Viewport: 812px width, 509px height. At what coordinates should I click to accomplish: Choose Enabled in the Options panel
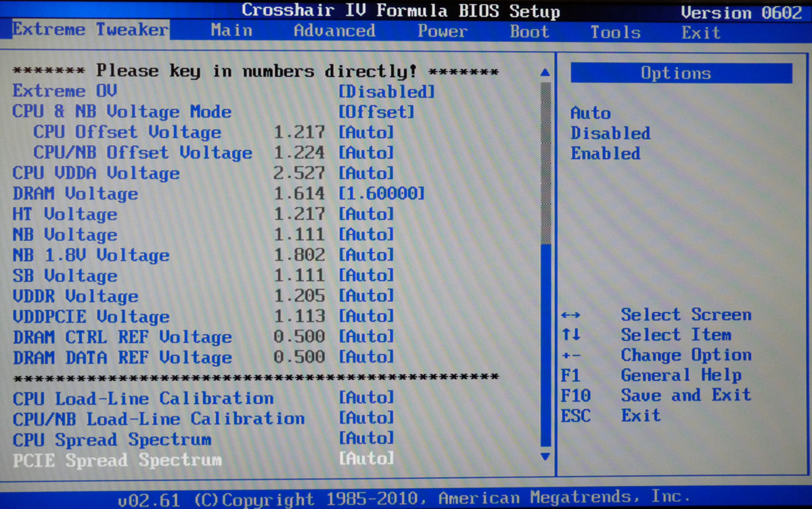pyautogui.click(x=605, y=154)
